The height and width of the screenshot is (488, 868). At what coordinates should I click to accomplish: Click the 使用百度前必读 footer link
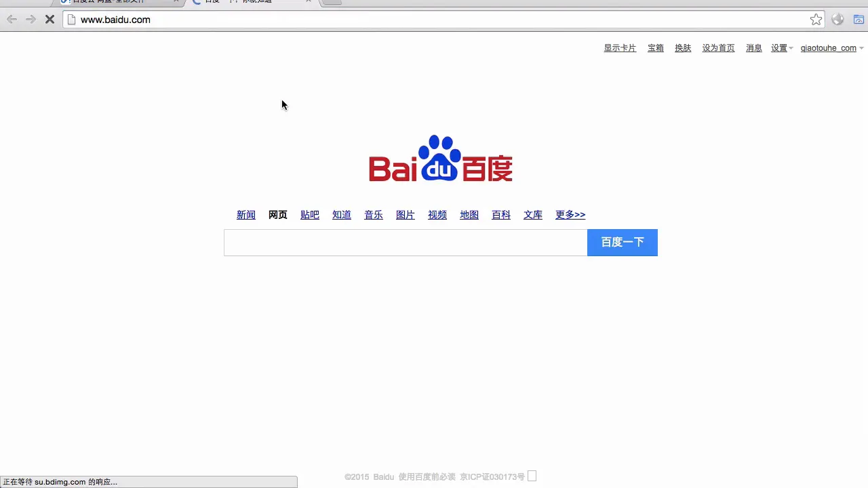(x=427, y=477)
